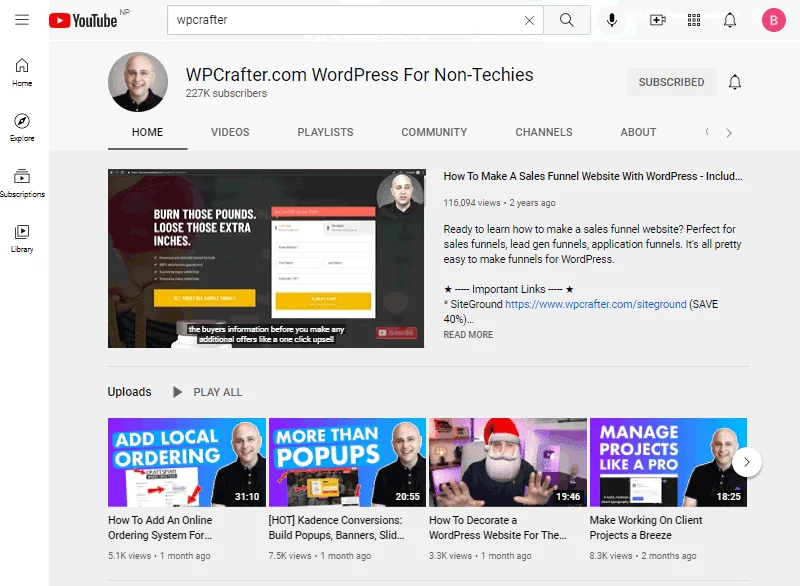Clear the search box text
Image resolution: width=800 pixels, height=586 pixels.
(x=529, y=20)
